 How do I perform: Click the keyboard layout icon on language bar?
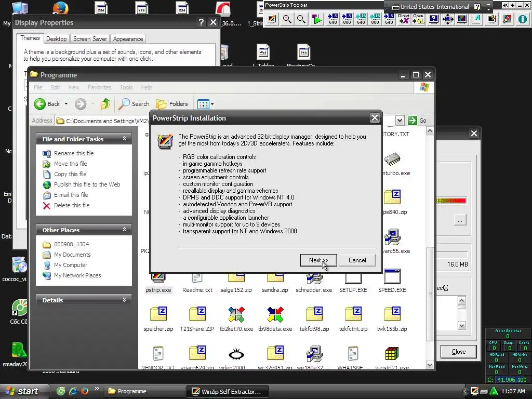click(x=395, y=7)
